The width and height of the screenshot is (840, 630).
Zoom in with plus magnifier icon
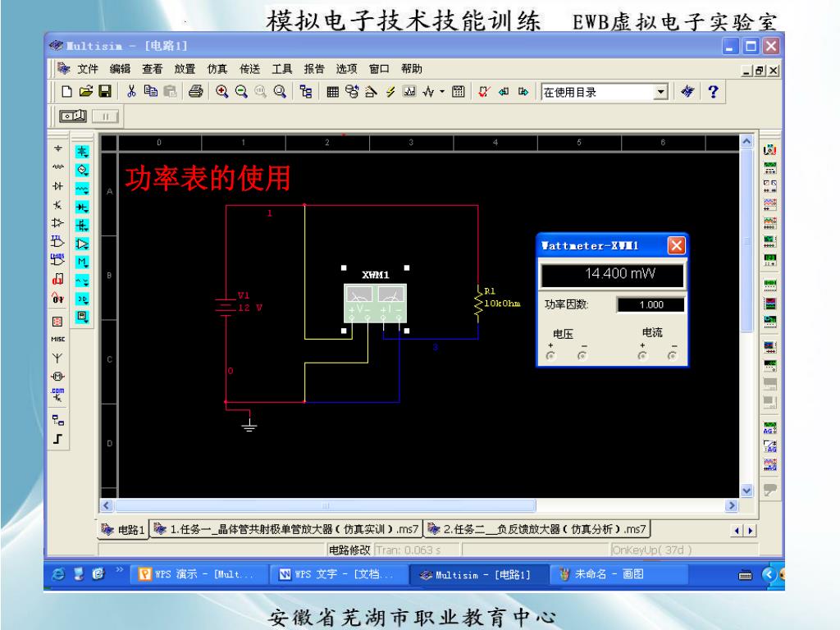[221, 92]
